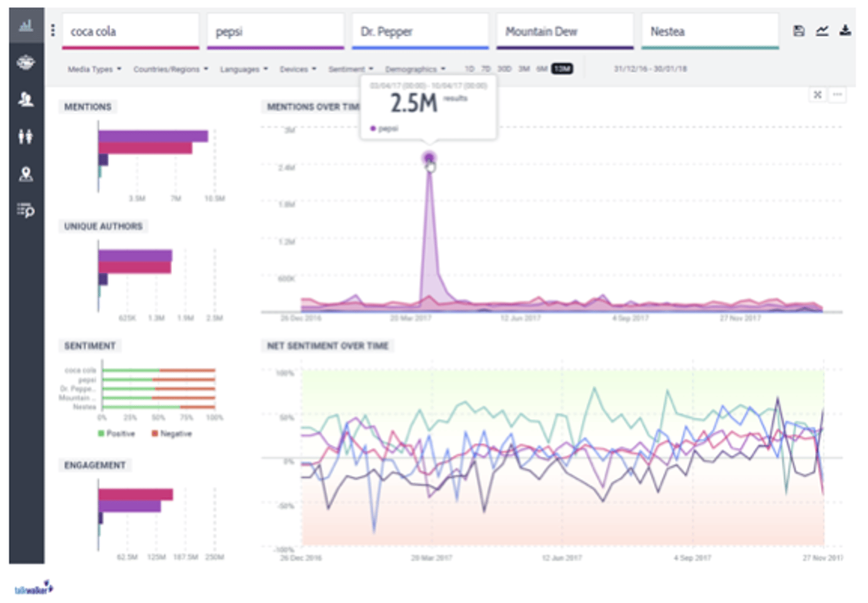Viewport: 868px width, 603px height.
Task: Open the location insights sidebar icon
Action: (26, 174)
